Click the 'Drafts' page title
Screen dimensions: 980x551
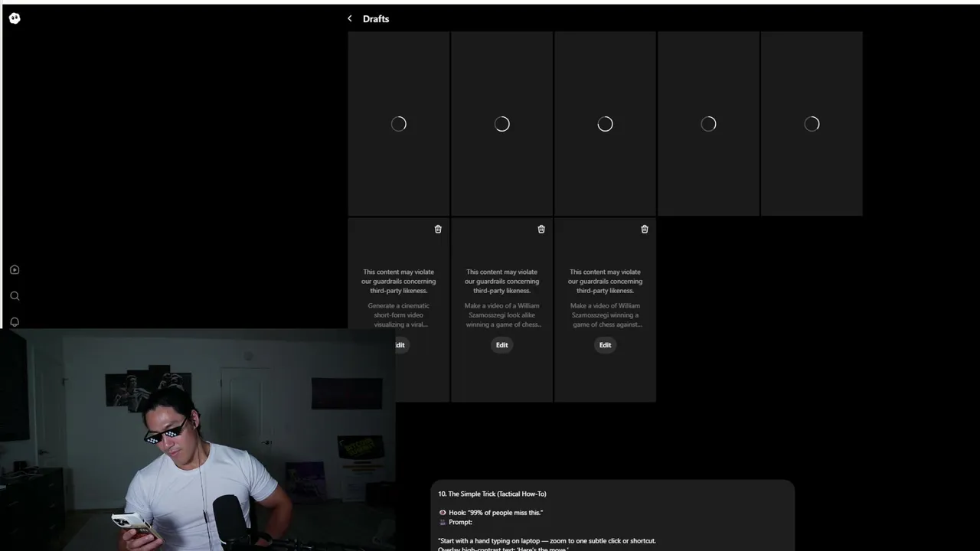tap(376, 18)
